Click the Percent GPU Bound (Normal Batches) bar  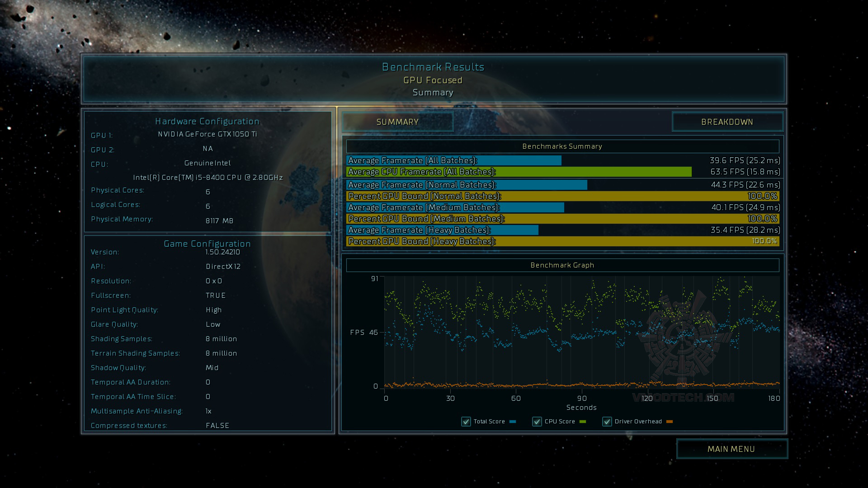click(x=562, y=196)
